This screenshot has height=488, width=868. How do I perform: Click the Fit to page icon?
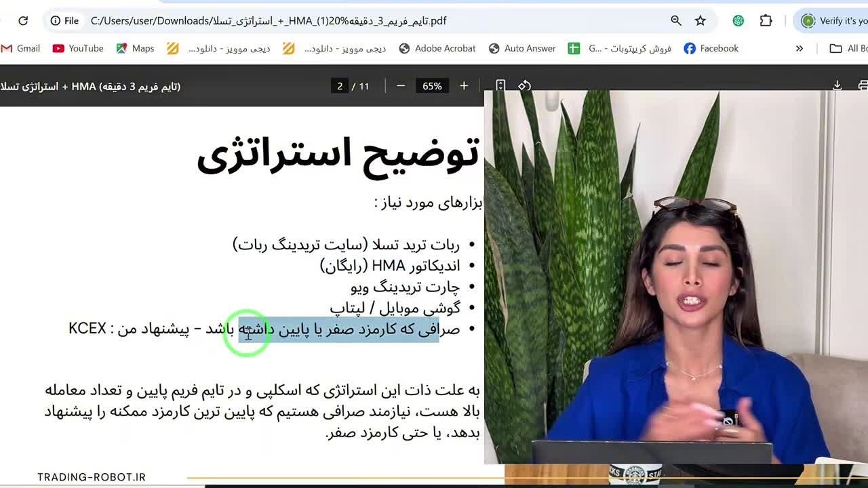click(500, 86)
